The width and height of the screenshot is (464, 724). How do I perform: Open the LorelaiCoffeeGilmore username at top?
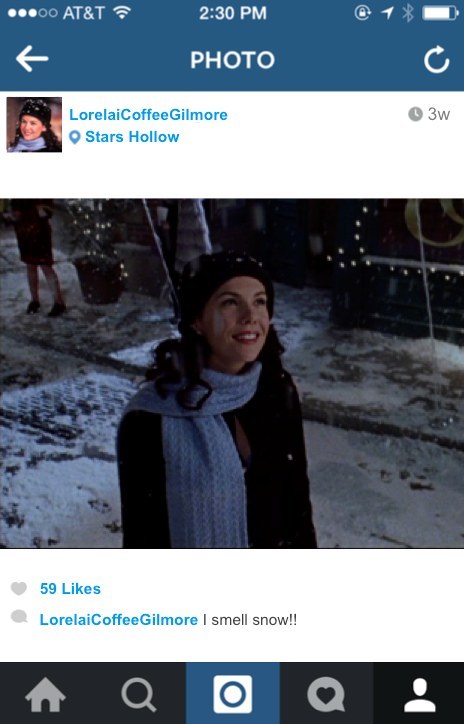tap(148, 115)
